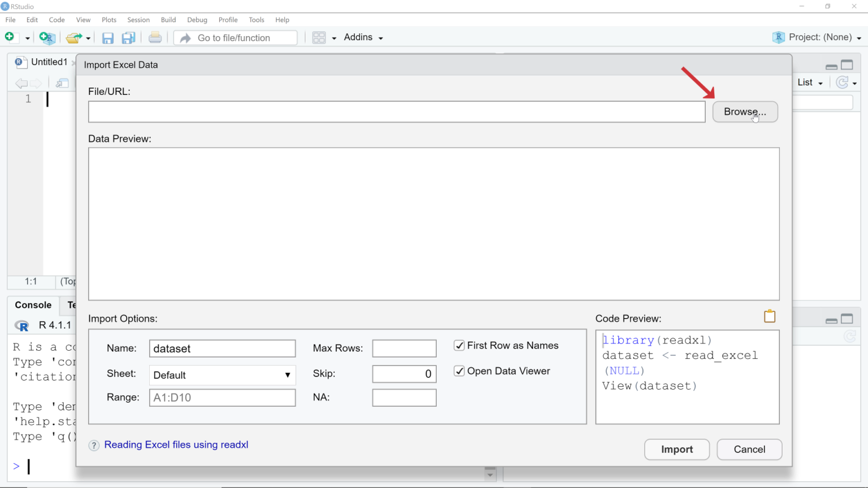The height and width of the screenshot is (488, 868).
Task: Click the console scroll down arrow
Action: 490,475
